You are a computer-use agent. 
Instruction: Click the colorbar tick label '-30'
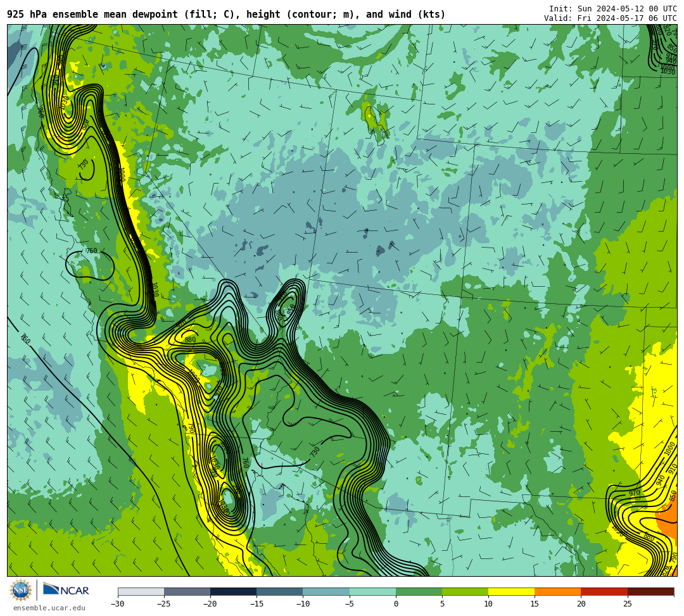(x=118, y=604)
